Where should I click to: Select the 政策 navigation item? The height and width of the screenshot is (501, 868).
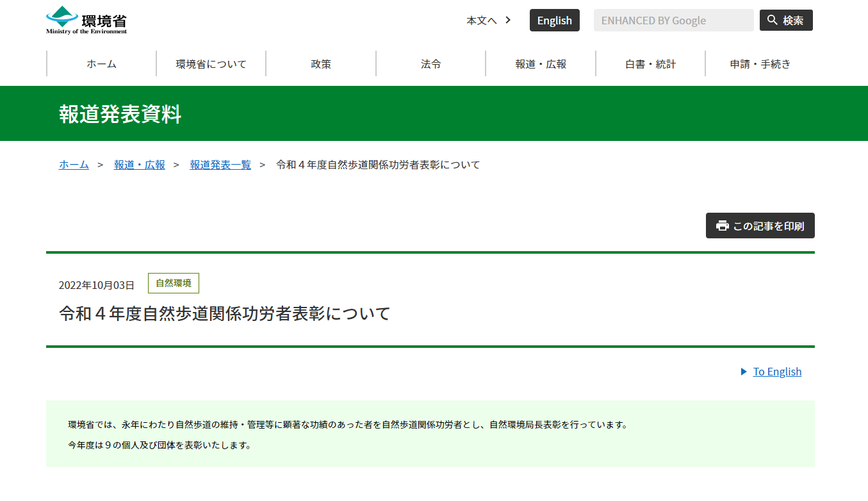(x=321, y=64)
